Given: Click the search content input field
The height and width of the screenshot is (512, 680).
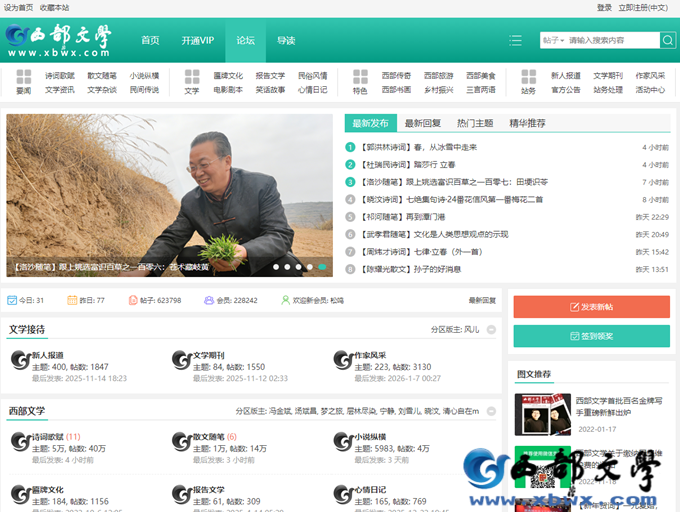Looking at the screenshot, I should pos(612,40).
